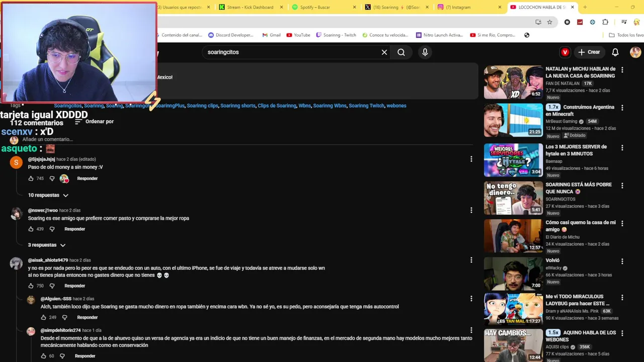The width and height of the screenshot is (644, 362).
Task: Switch to the (16) Soarinng X tab
Action: [396, 7]
